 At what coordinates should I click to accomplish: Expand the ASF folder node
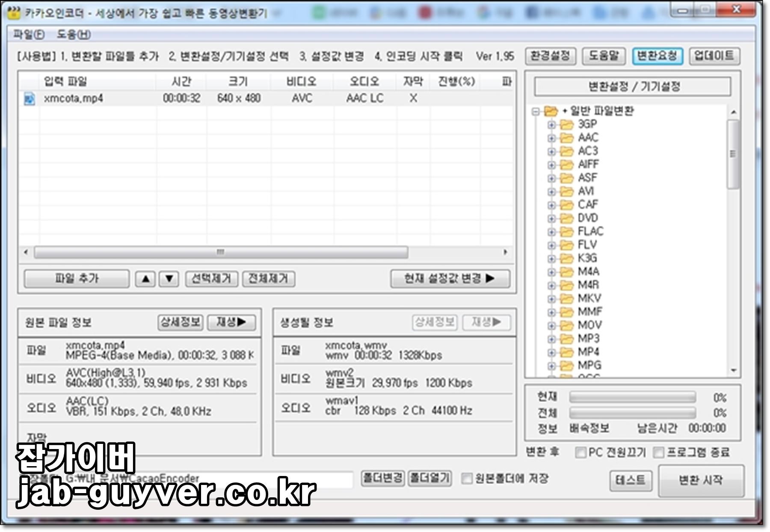(x=552, y=178)
